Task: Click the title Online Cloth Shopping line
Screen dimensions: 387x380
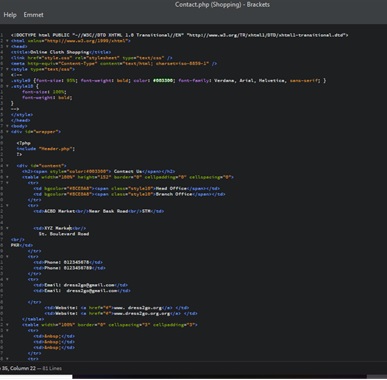Action: coord(61,52)
